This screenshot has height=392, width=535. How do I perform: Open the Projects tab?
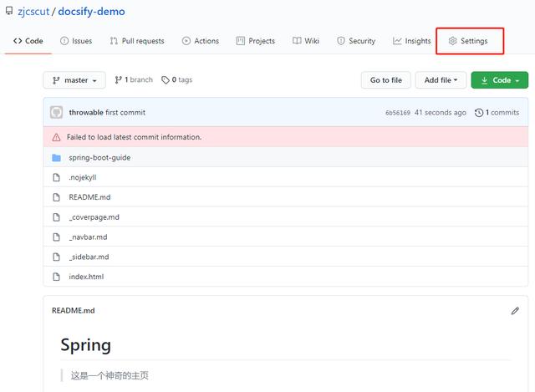coord(255,41)
